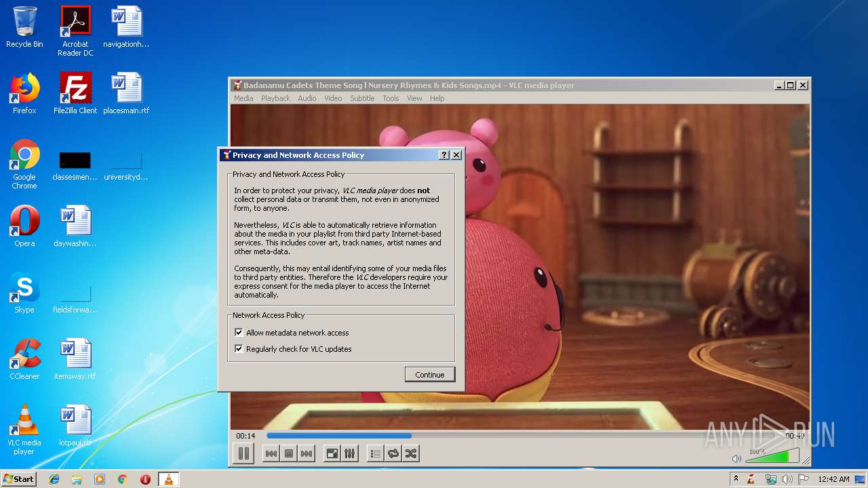Uncheck Allow metadata network access
The image size is (868, 488).
239,333
